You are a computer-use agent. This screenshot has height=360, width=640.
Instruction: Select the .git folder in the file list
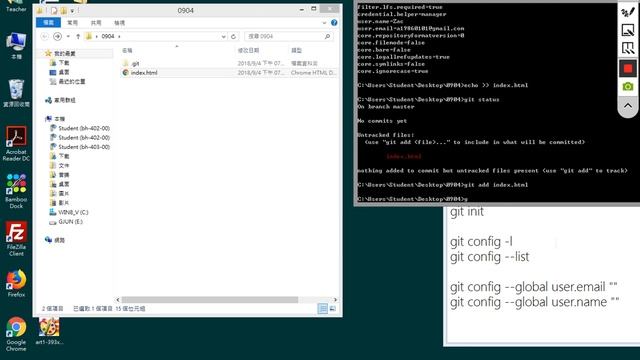coord(135,63)
